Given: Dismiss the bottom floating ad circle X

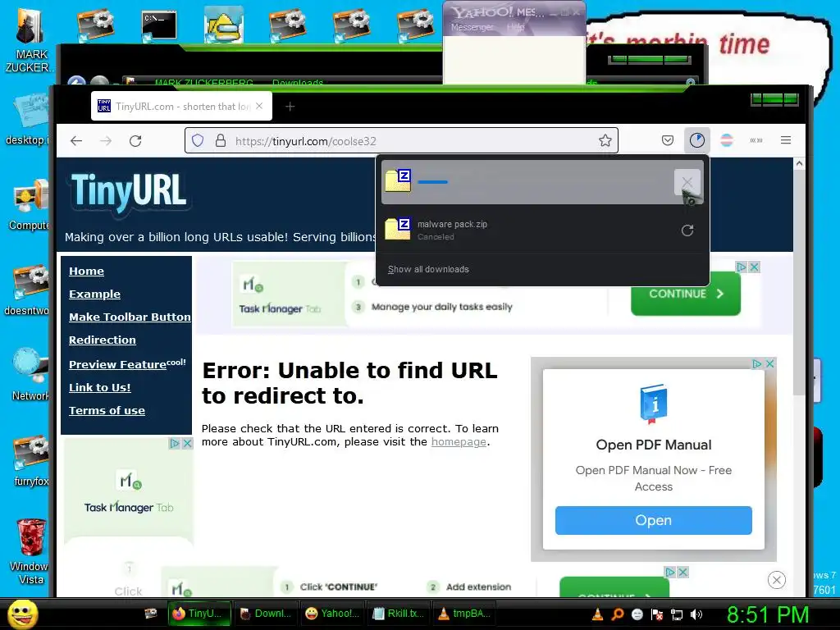Looking at the screenshot, I should point(777,580).
